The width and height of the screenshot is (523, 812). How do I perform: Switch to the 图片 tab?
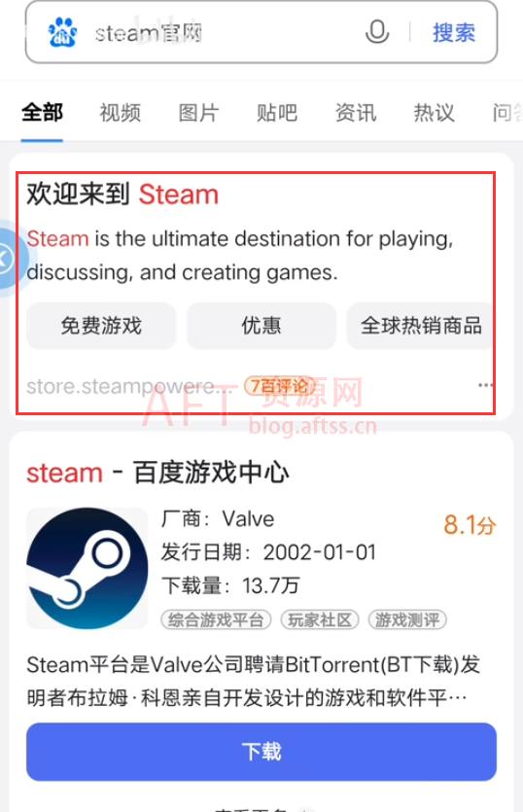coord(198,113)
